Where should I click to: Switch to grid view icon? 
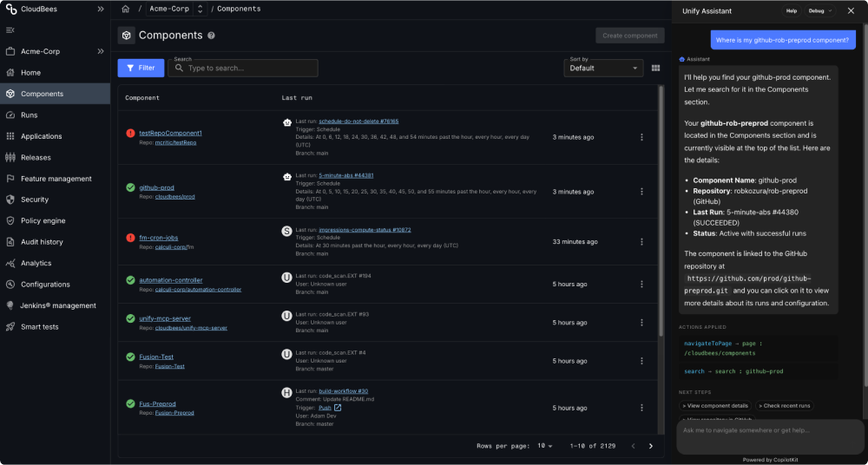click(x=656, y=68)
